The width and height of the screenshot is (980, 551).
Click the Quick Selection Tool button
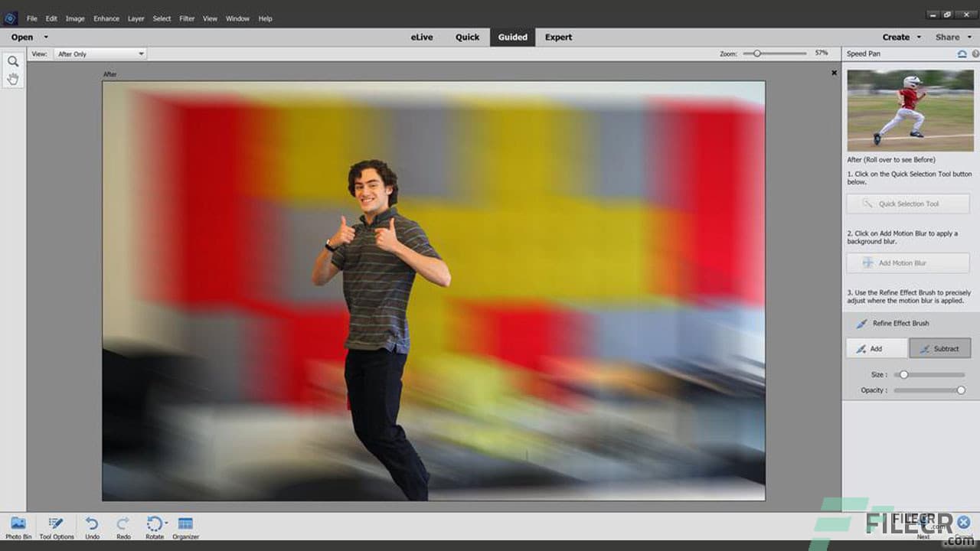pyautogui.click(x=907, y=203)
